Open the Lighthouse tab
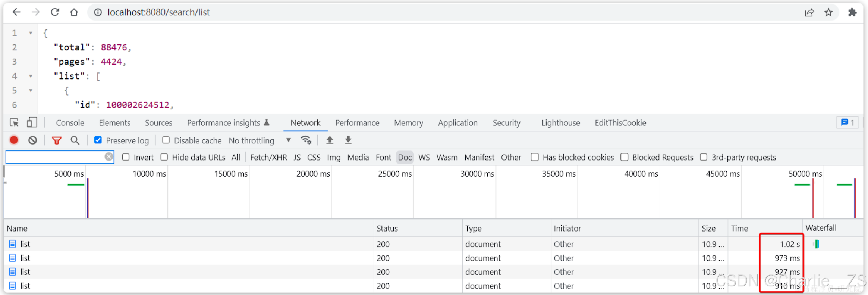This screenshot has width=868, height=295. (x=561, y=123)
